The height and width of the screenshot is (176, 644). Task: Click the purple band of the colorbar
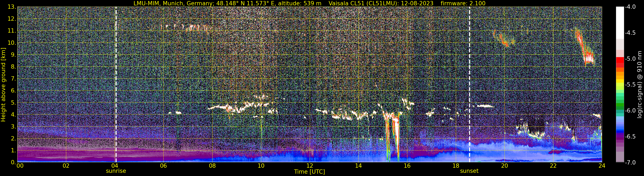point(620,137)
